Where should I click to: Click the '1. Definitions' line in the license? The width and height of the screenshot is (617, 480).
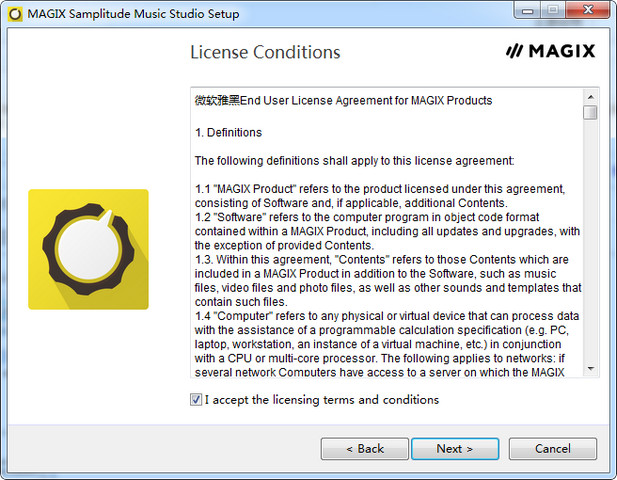click(x=228, y=133)
